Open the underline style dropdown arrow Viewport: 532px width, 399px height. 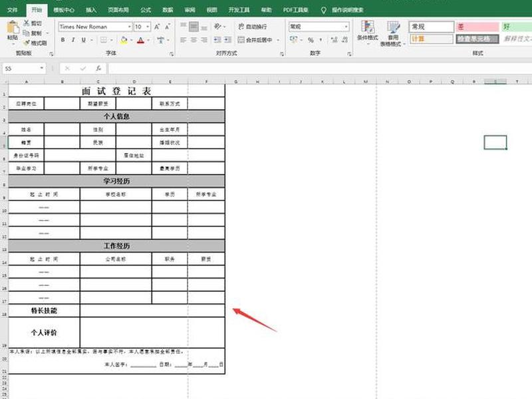(91, 40)
